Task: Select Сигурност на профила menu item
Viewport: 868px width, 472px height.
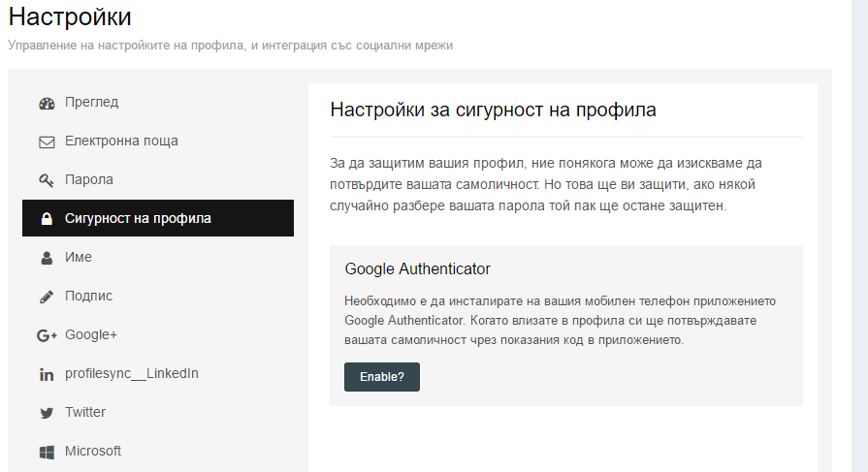Action: point(158,218)
